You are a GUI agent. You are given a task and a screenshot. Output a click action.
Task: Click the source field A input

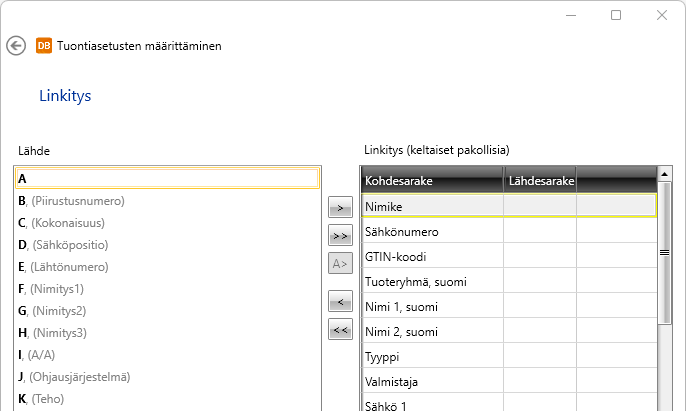168,178
